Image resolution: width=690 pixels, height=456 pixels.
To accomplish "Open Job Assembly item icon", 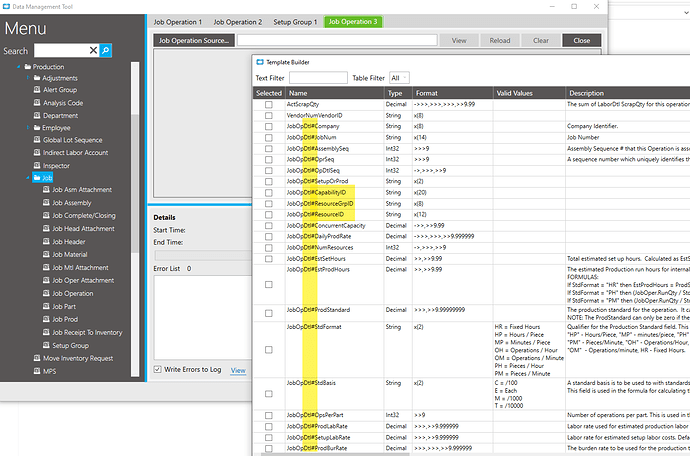I will (x=46, y=202).
